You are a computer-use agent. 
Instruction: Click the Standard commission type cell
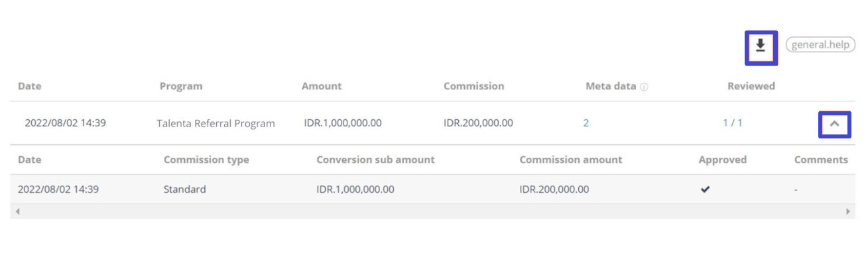point(184,189)
